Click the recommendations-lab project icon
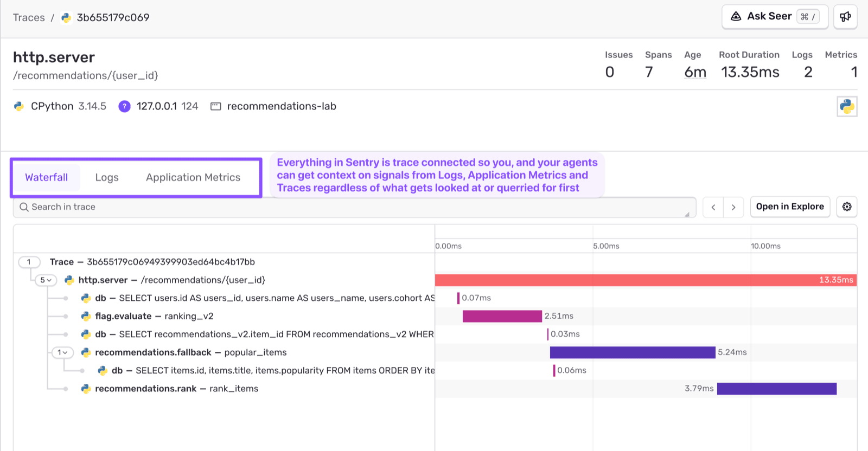Screen dimensions: 868x451 [215, 106]
